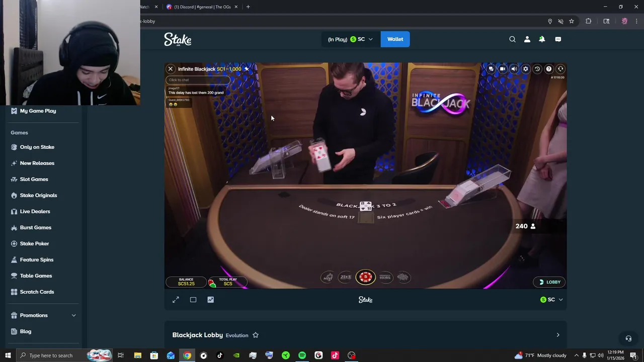Screen dimensions: 644x362
Task: Open Live Dealers category
Action: (x=35, y=211)
